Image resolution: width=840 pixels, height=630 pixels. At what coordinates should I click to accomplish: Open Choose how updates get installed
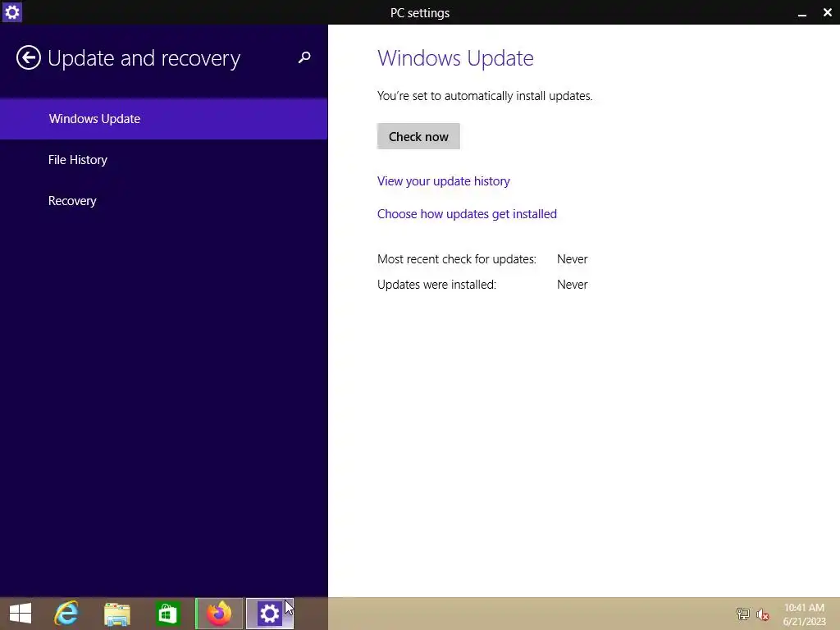(467, 214)
